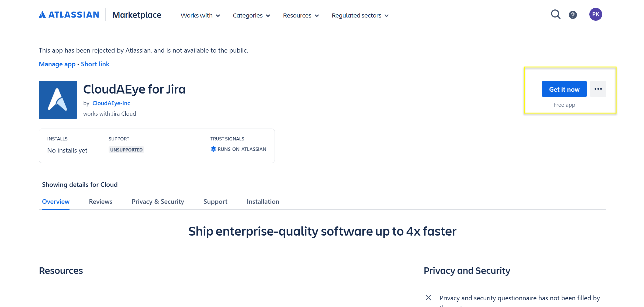Open the three-dot more actions button
This screenshot has height=307, width=644.
coord(598,89)
